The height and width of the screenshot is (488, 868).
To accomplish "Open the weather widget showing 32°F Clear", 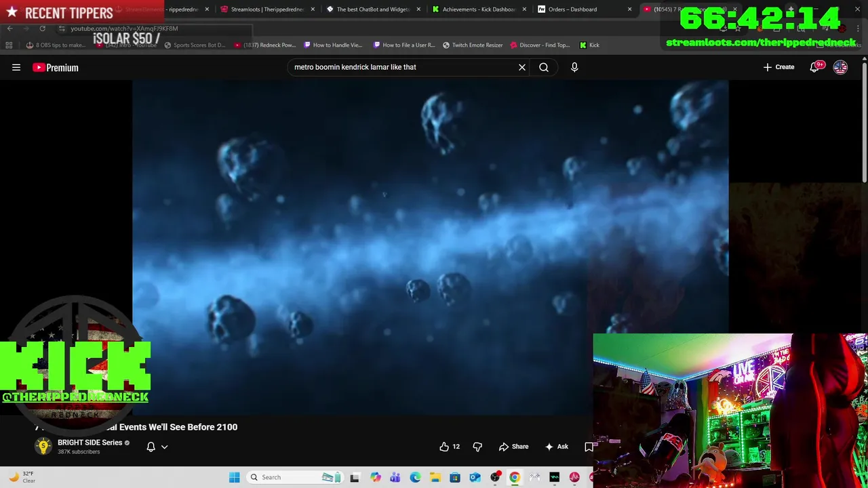I will [22, 477].
